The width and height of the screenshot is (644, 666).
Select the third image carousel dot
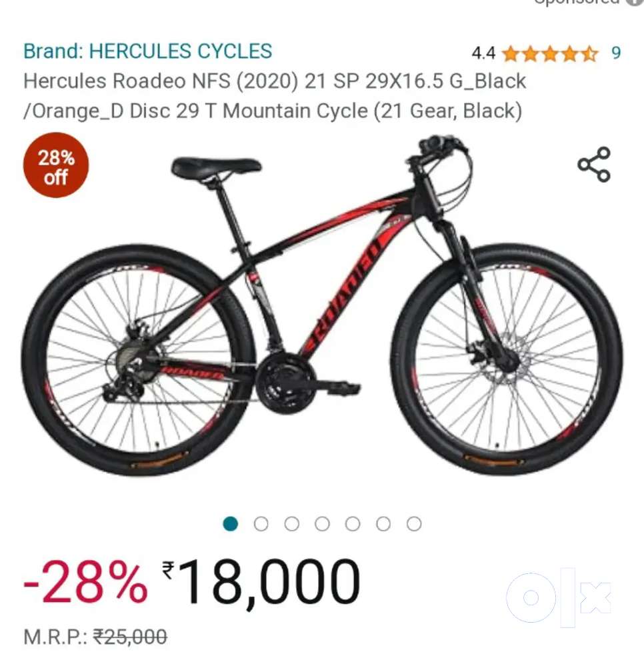point(291,524)
